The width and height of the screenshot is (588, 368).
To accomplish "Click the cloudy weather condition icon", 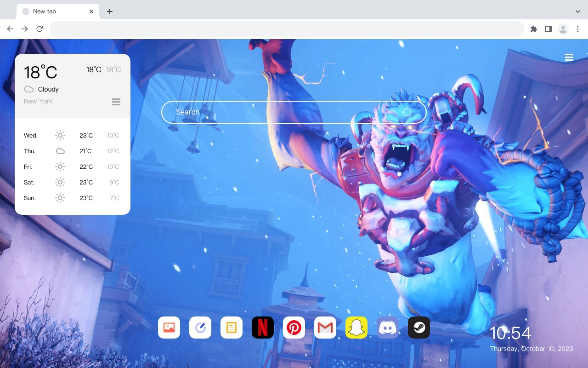I will tap(29, 89).
